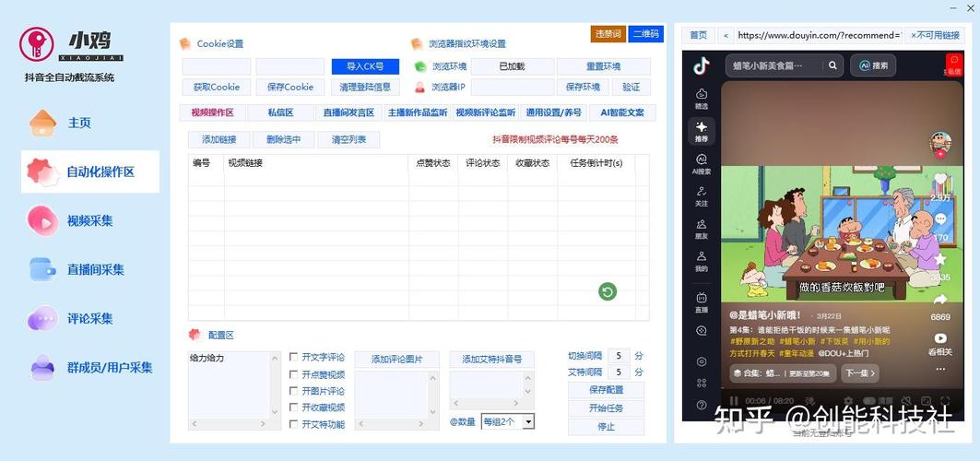The image size is (980, 461).
Task: Click the 切换间隔 minutes input field
Action: tap(618, 356)
